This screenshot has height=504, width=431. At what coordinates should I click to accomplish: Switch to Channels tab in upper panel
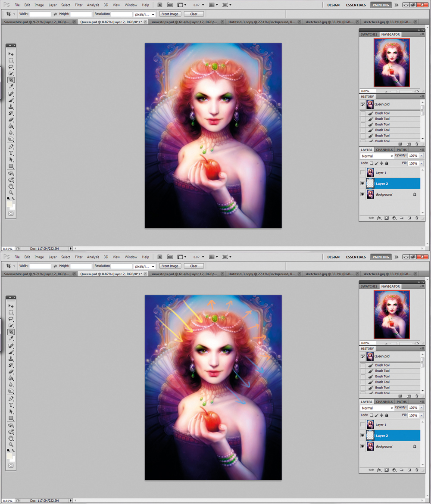[384, 150]
